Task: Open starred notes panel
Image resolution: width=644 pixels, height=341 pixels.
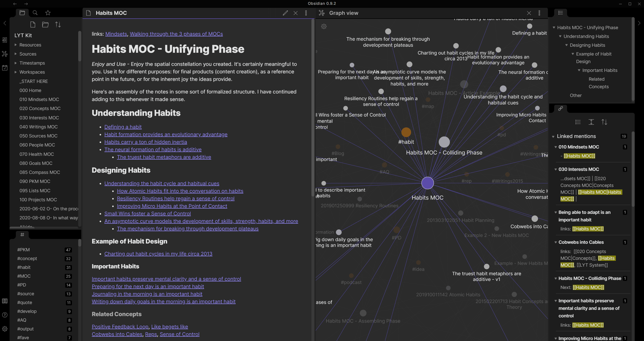Action: (x=48, y=13)
